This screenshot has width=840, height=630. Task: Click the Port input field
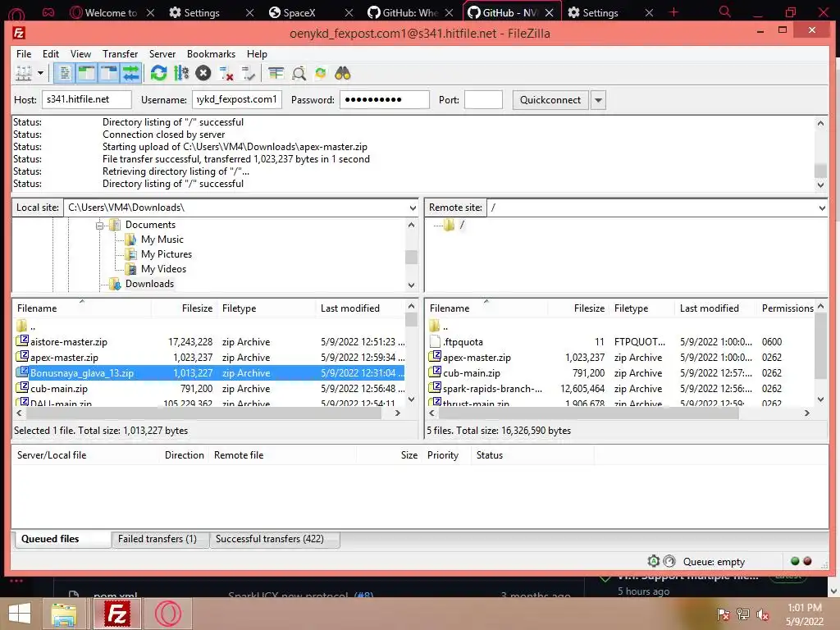pos(483,99)
